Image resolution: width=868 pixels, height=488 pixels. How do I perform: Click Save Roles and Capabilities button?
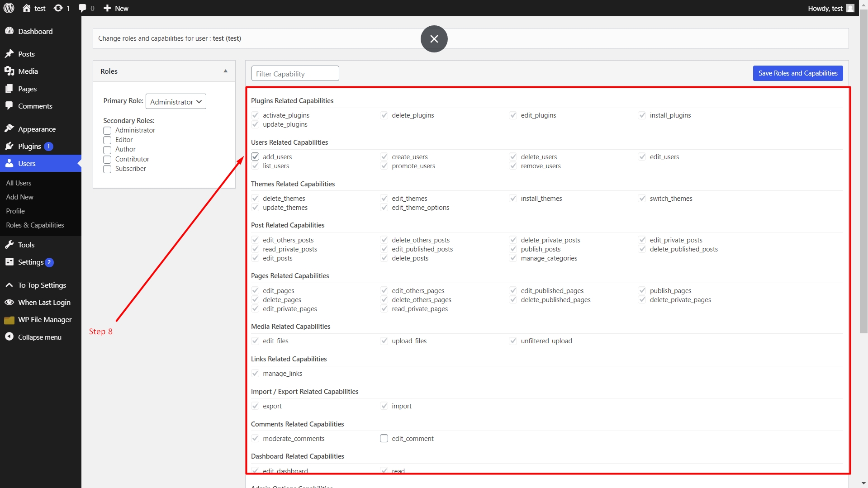pos(798,73)
